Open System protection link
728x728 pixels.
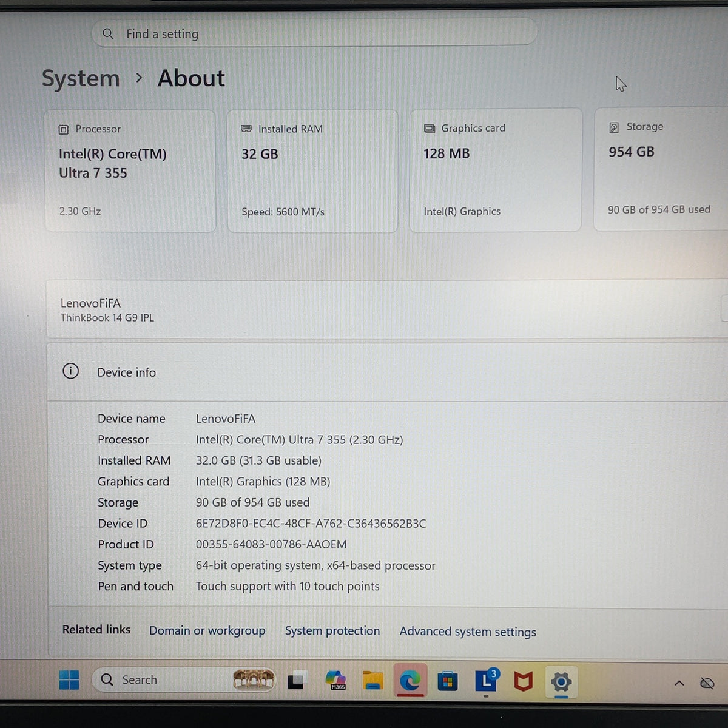[x=332, y=631]
